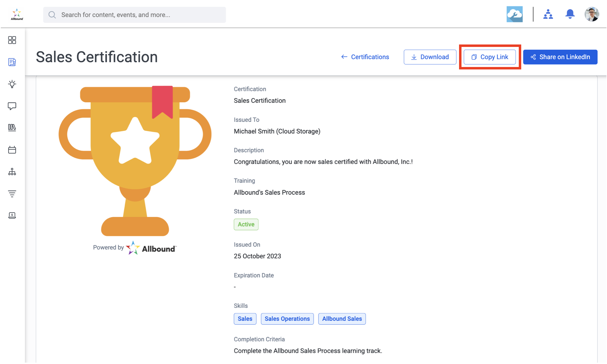This screenshot has width=607, height=364.
Task: Open the org hierarchy icon in sidebar
Action: pos(12,172)
